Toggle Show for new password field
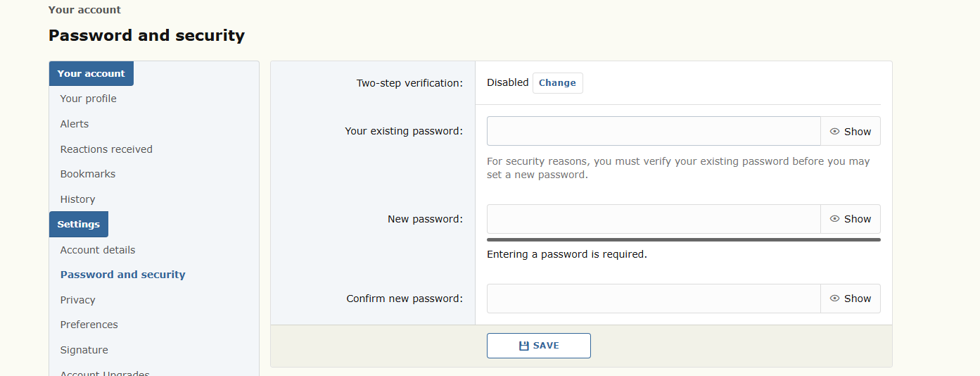Screen dimensions: 980x376 (851, 219)
